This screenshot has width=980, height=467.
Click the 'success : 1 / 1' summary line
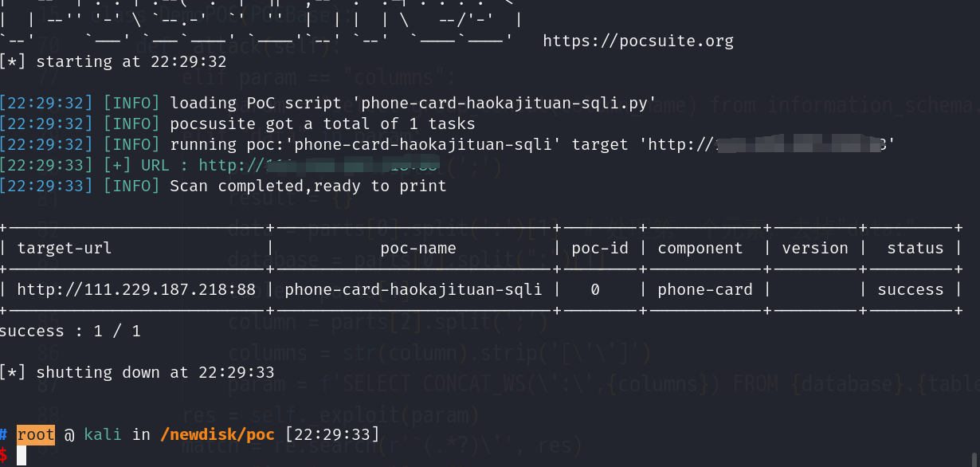tap(70, 331)
